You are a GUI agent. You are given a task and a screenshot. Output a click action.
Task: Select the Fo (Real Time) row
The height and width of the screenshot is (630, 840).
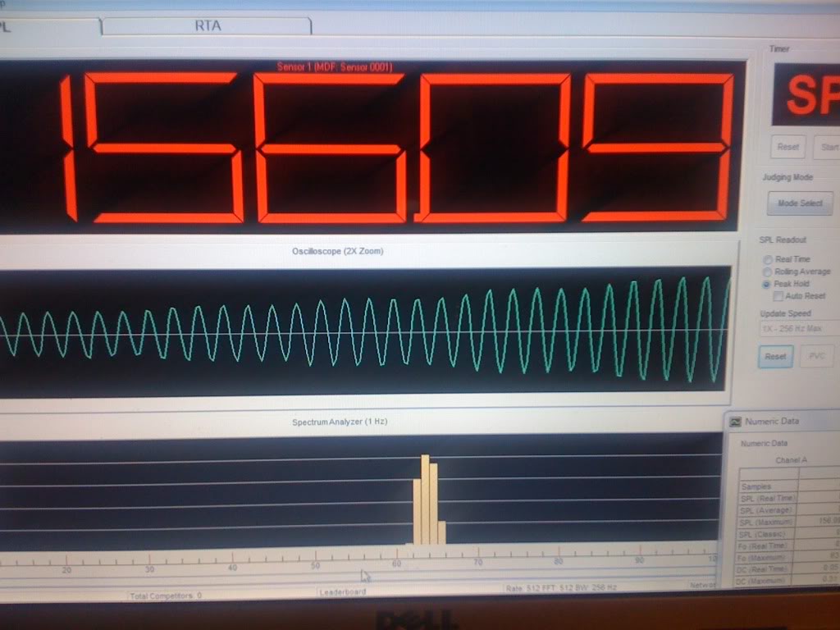point(788,546)
